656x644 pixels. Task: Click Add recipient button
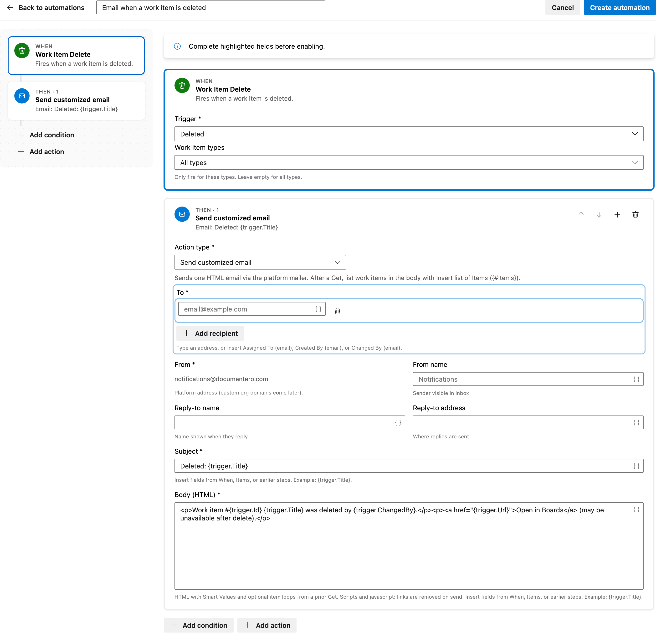(x=210, y=333)
